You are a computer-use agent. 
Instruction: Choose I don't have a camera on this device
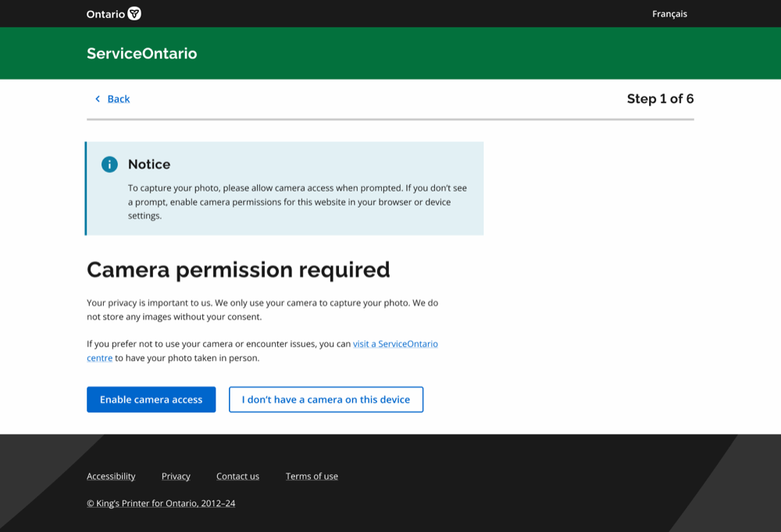pyautogui.click(x=326, y=399)
